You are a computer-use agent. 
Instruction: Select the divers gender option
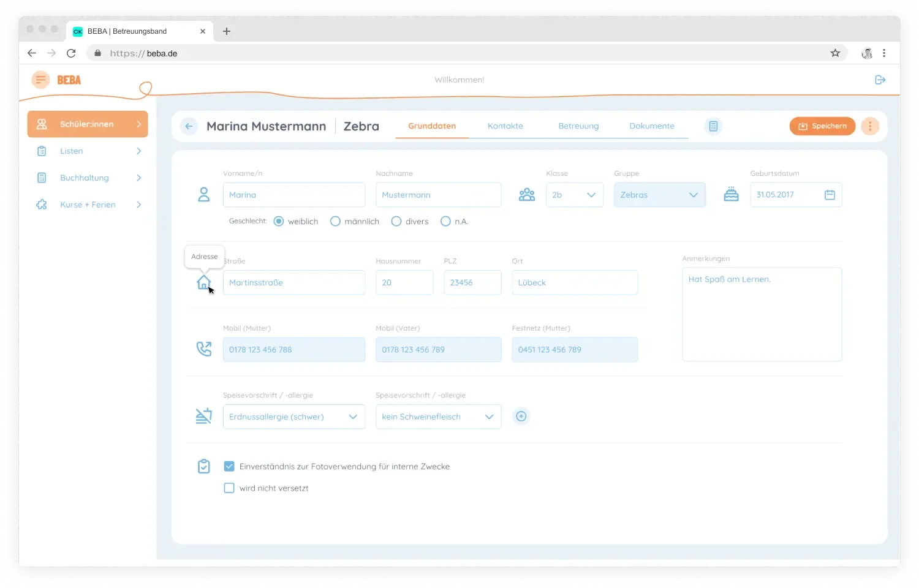[x=396, y=221]
